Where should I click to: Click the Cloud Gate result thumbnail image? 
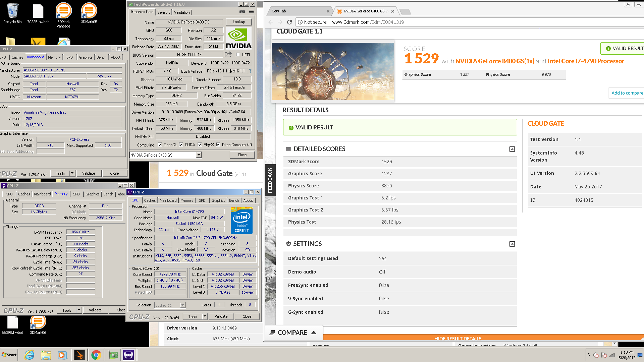pos(333,71)
